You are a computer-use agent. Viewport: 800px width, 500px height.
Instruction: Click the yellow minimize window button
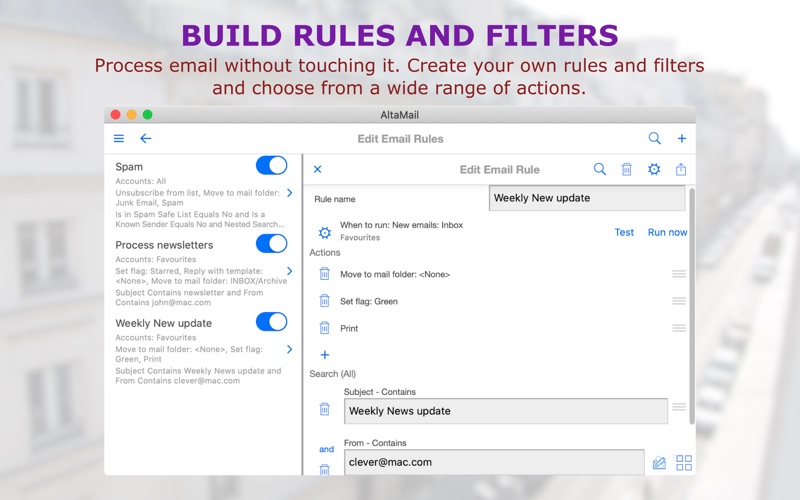click(x=131, y=114)
